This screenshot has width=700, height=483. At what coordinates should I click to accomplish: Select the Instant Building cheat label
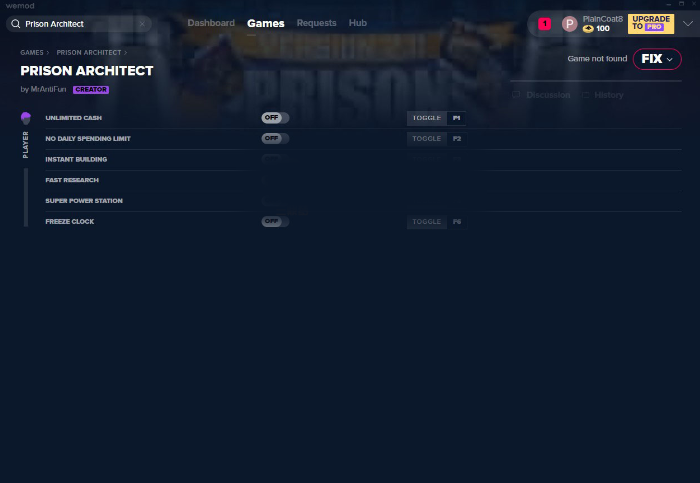76,159
